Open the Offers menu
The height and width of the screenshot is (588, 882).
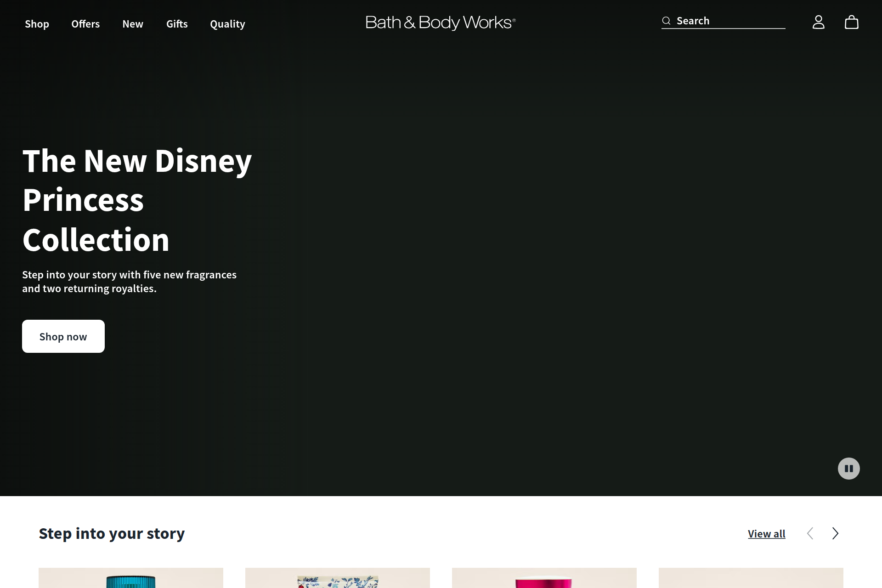85,23
